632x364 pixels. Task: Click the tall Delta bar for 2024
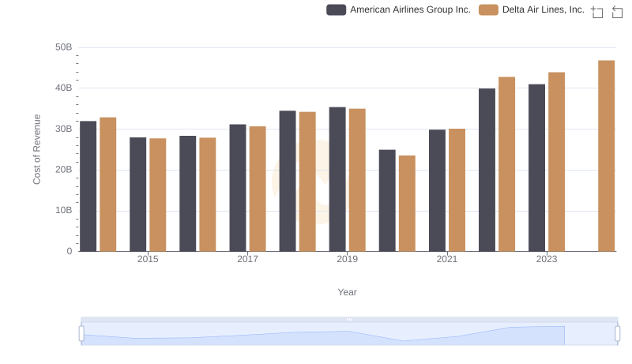[606, 156]
